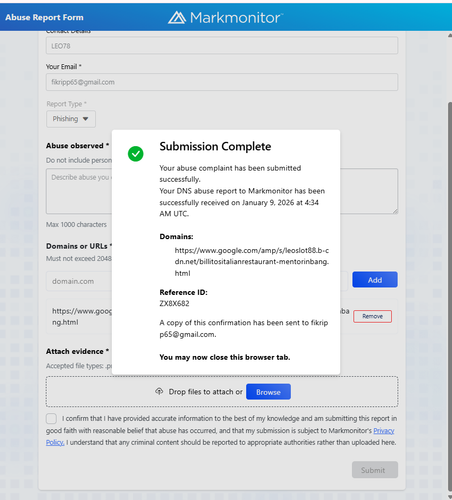The image size is (452, 500).
Task: Click the green success checkmark icon
Action: [x=136, y=154]
